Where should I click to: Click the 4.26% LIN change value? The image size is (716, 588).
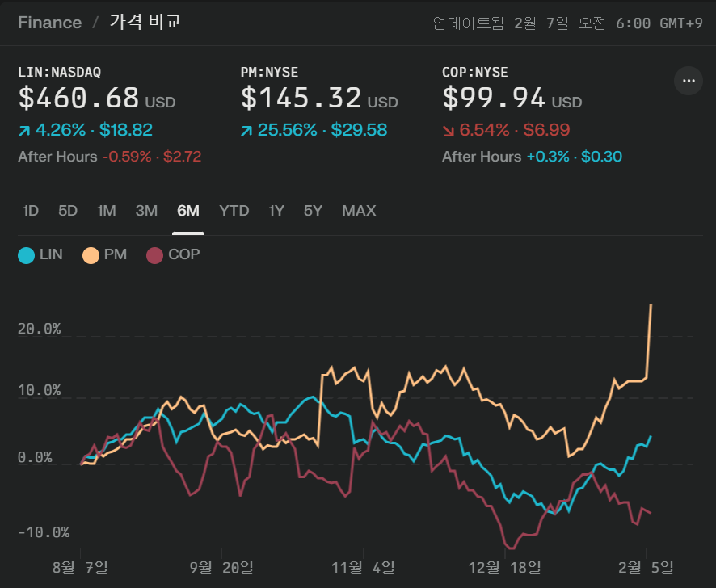click(x=61, y=130)
